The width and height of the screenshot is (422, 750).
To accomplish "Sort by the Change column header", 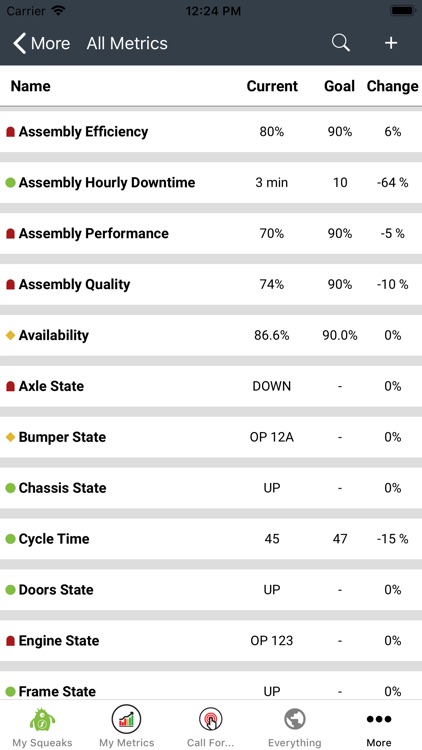I will [x=392, y=86].
